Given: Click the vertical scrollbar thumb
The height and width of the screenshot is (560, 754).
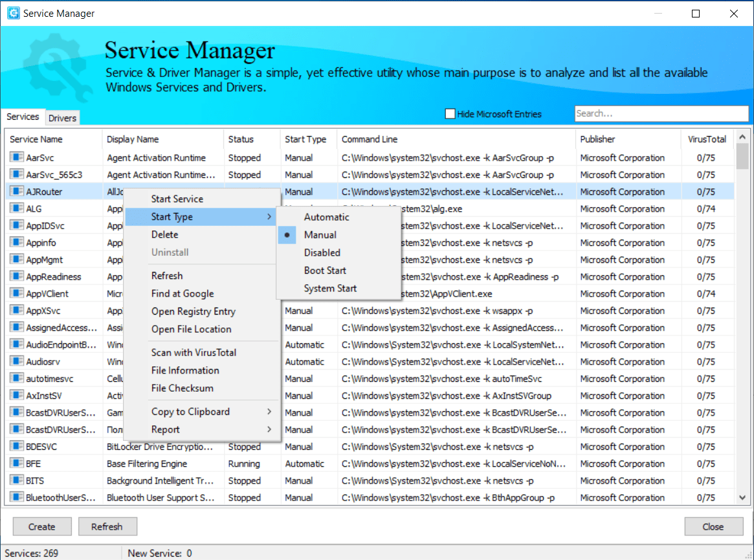Looking at the screenshot, I should pos(742,157).
